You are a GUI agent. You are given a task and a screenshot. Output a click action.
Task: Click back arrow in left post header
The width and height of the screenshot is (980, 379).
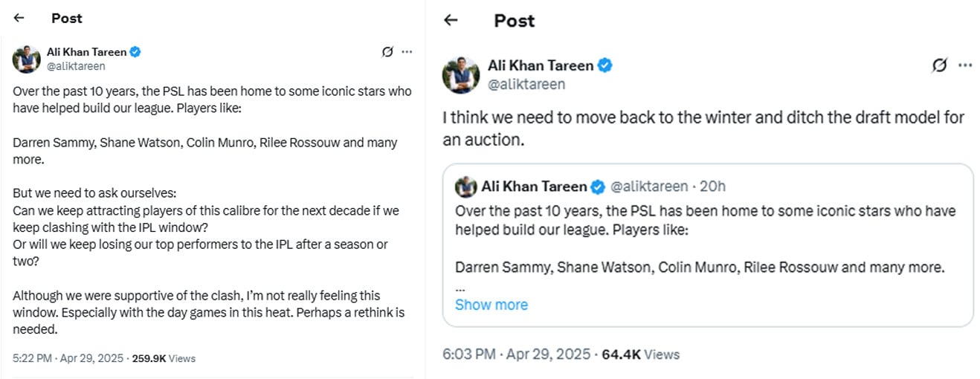point(19,18)
